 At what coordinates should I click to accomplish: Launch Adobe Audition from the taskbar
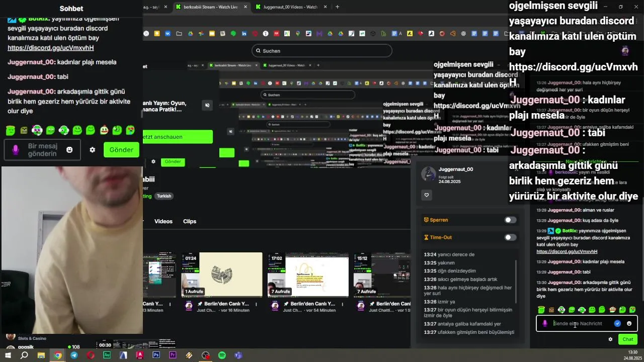point(107,355)
